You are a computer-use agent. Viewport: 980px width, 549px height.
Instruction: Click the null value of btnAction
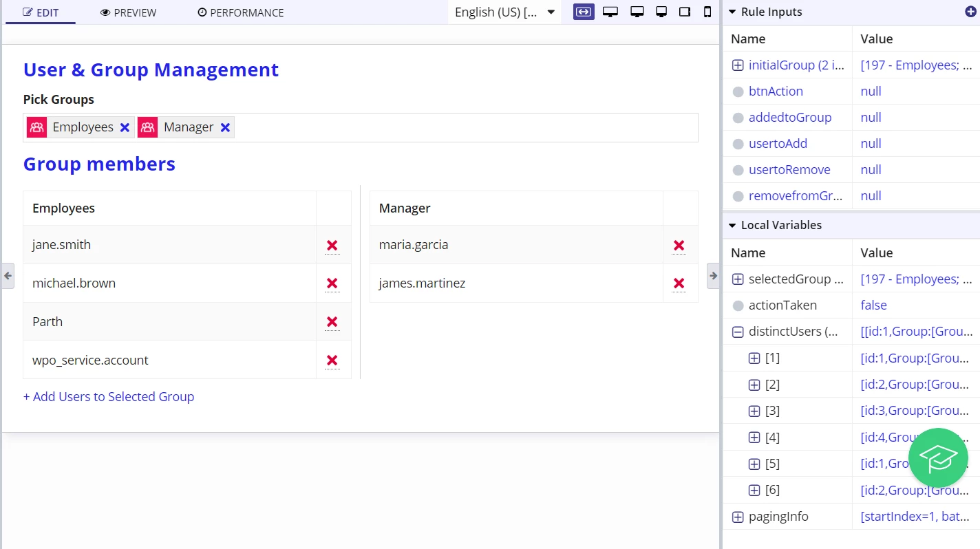pos(871,91)
